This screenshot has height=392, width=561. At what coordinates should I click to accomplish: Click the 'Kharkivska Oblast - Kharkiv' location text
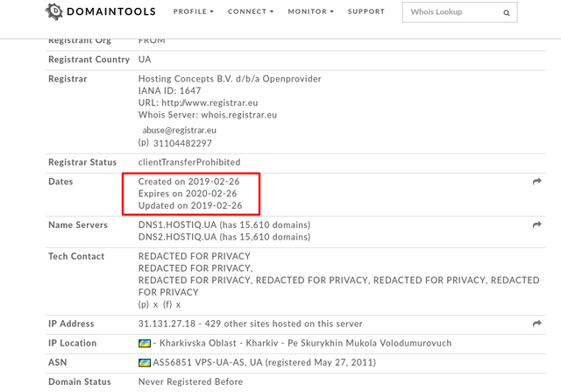(x=218, y=343)
